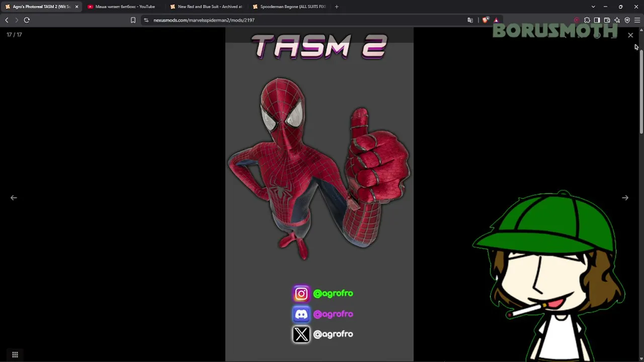Click the 17 / 17 image counter
644x362 pixels.
click(x=14, y=35)
